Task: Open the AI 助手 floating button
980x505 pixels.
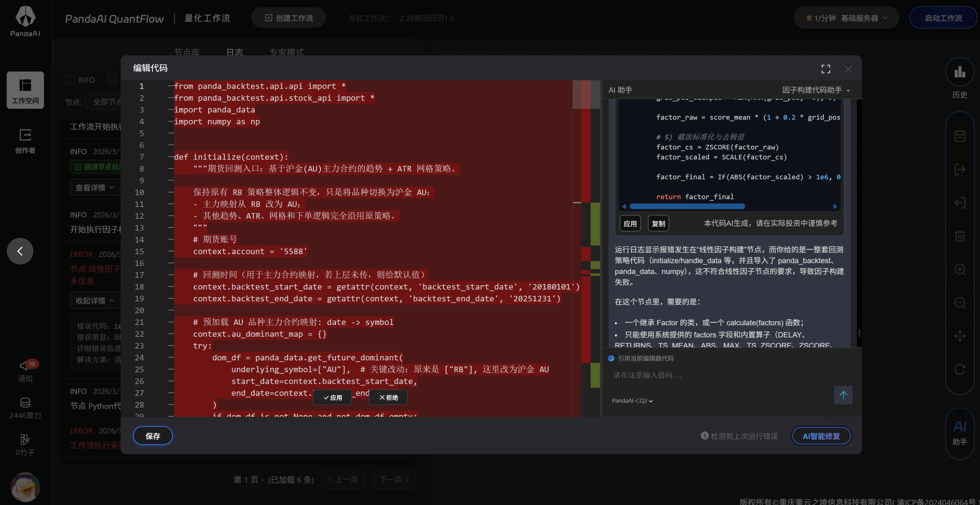Action: point(960,433)
